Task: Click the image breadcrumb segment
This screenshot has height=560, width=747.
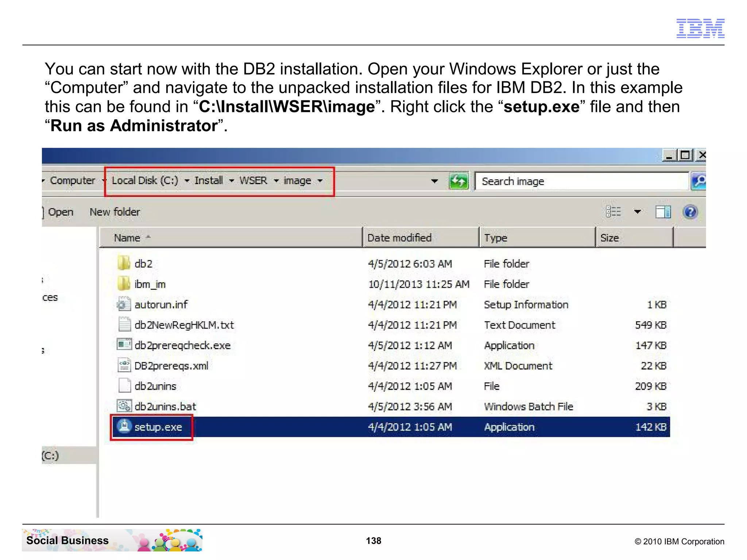Action: pyautogui.click(x=297, y=181)
